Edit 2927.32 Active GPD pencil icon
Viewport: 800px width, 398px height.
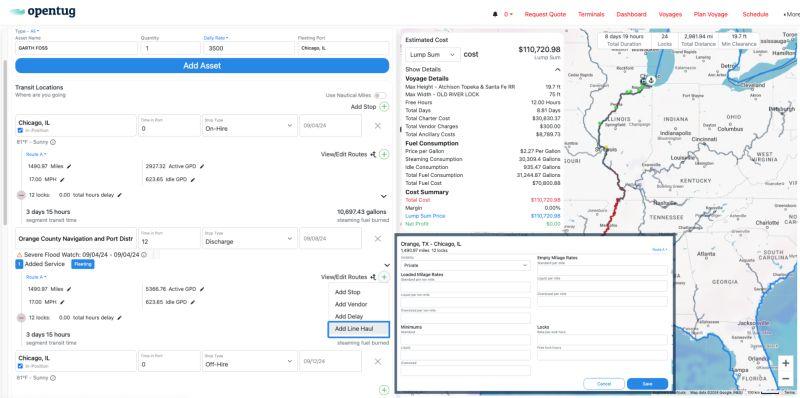point(202,166)
